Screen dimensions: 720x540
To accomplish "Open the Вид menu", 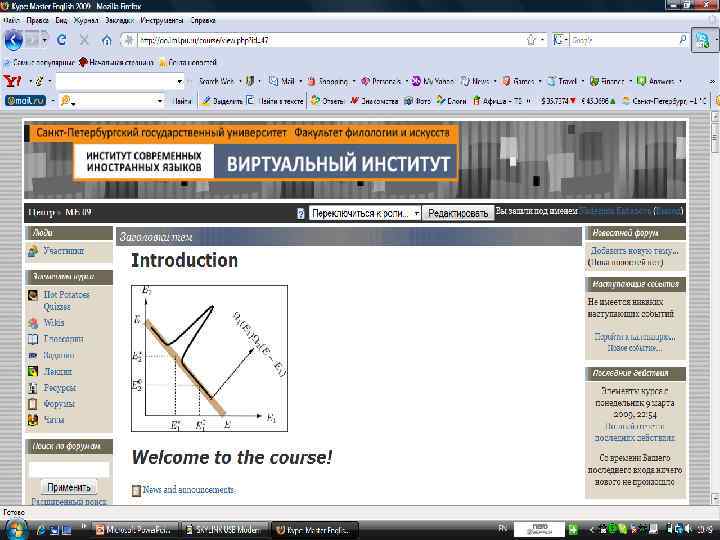I will 62,21.
